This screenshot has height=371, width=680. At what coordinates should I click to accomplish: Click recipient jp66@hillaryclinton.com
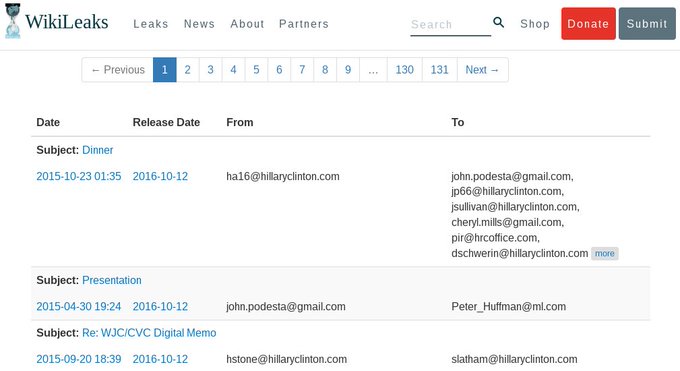507,191
